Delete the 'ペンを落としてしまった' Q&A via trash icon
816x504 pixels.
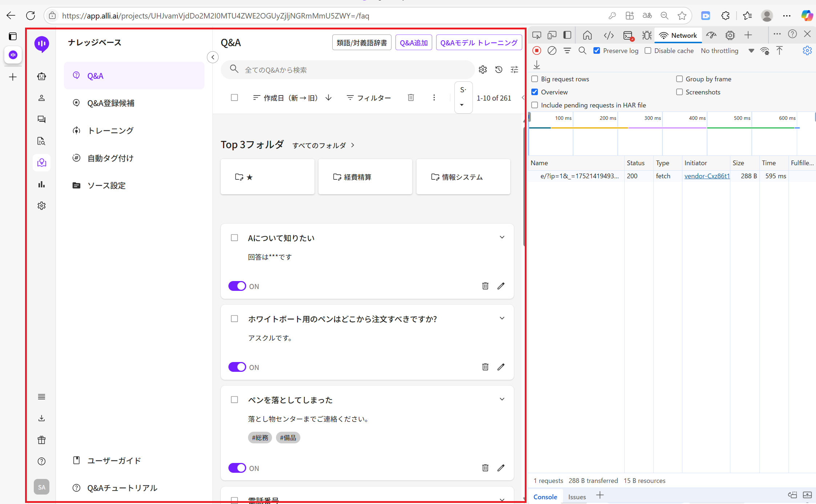tap(485, 468)
